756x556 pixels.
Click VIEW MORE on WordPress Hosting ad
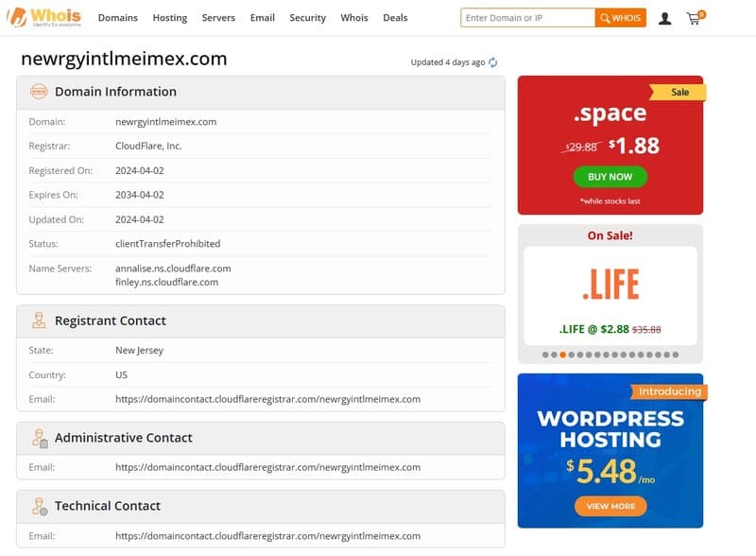pyautogui.click(x=610, y=506)
